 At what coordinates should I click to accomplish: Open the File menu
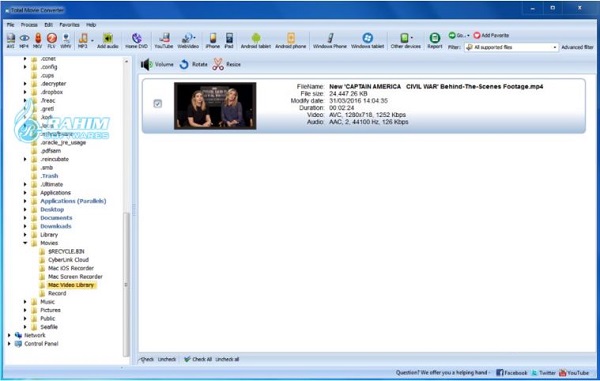pyautogui.click(x=11, y=24)
